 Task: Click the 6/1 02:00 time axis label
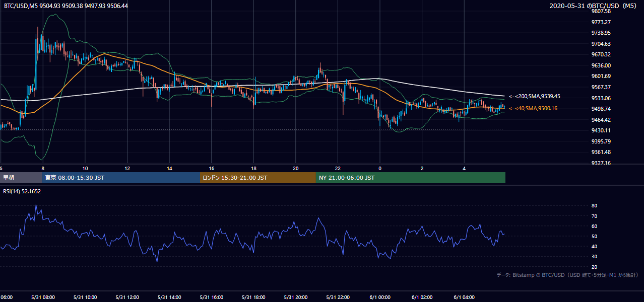pyautogui.click(x=422, y=297)
